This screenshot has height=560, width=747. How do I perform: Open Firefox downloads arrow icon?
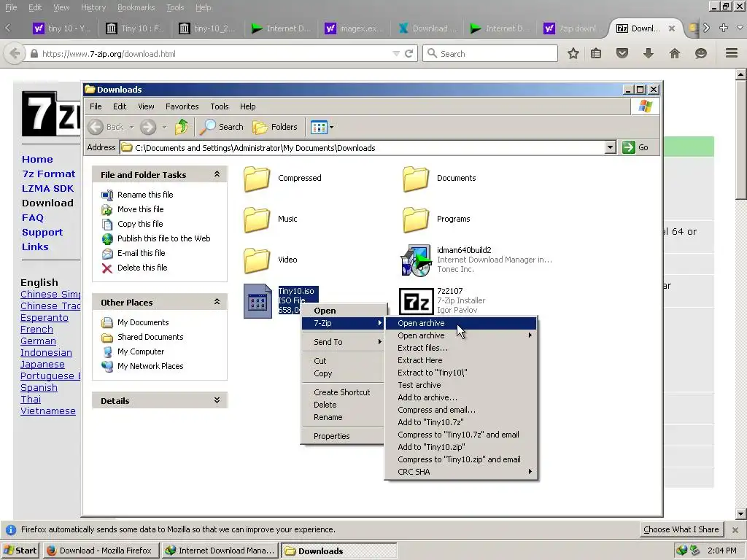pos(648,53)
